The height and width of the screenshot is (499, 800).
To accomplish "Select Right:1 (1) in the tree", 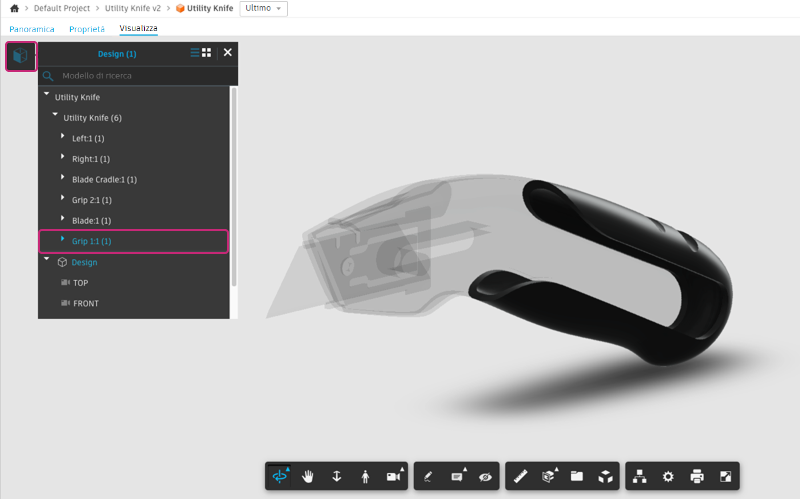I will pyautogui.click(x=91, y=159).
